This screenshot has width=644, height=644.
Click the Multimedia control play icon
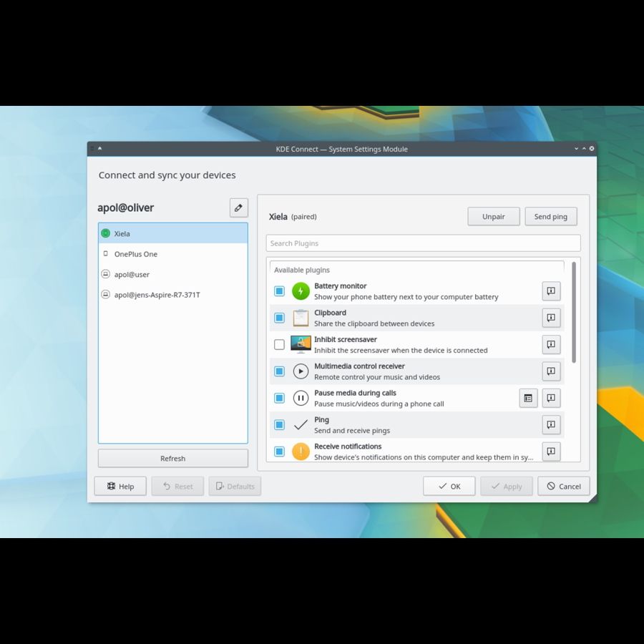pyautogui.click(x=301, y=371)
